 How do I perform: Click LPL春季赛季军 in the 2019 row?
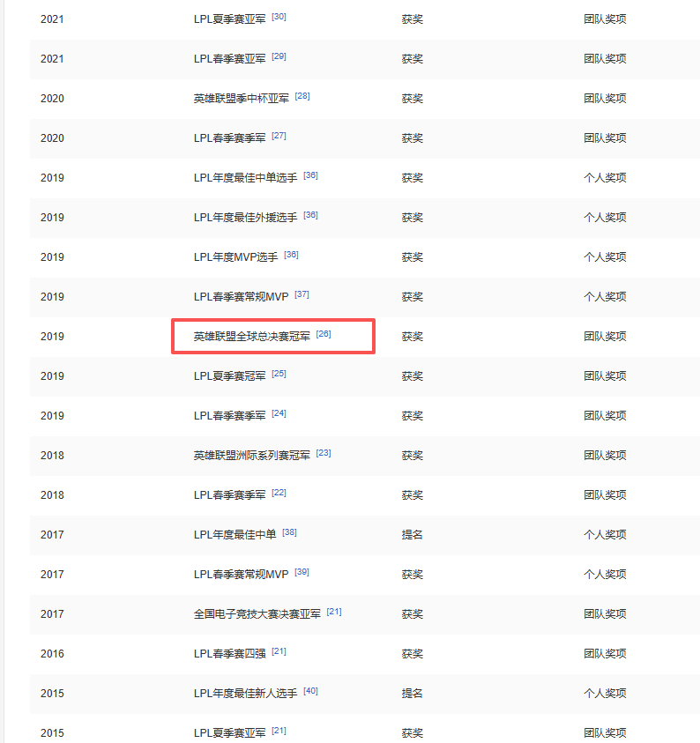click(230, 416)
